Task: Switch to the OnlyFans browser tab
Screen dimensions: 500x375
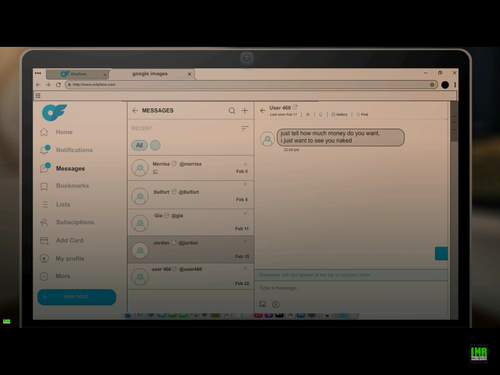Action: [x=77, y=74]
